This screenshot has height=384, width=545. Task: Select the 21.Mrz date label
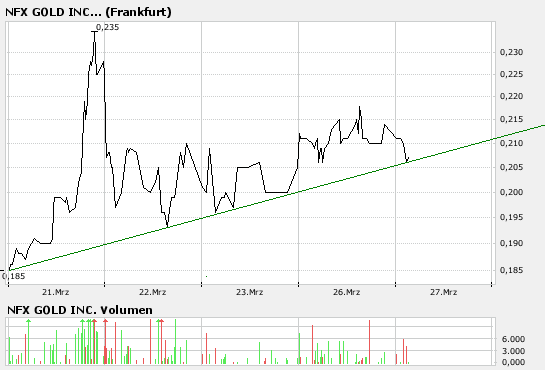point(56,292)
